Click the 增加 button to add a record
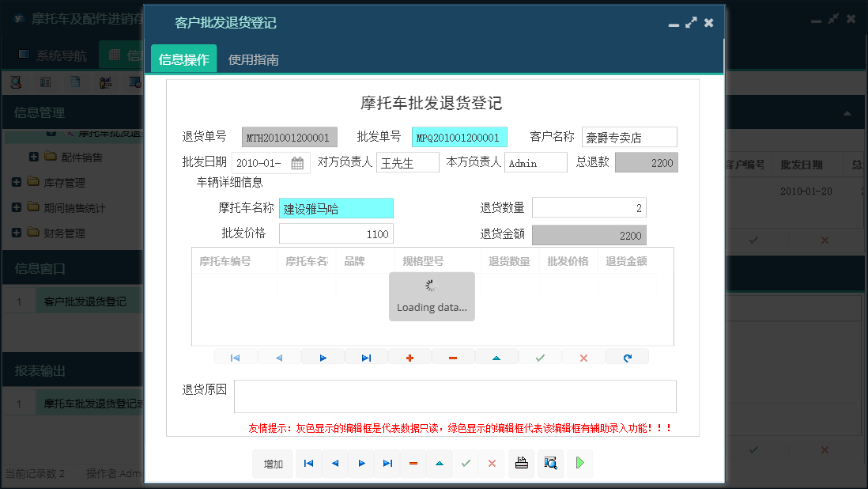This screenshot has width=868, height=489. (272, 464)
